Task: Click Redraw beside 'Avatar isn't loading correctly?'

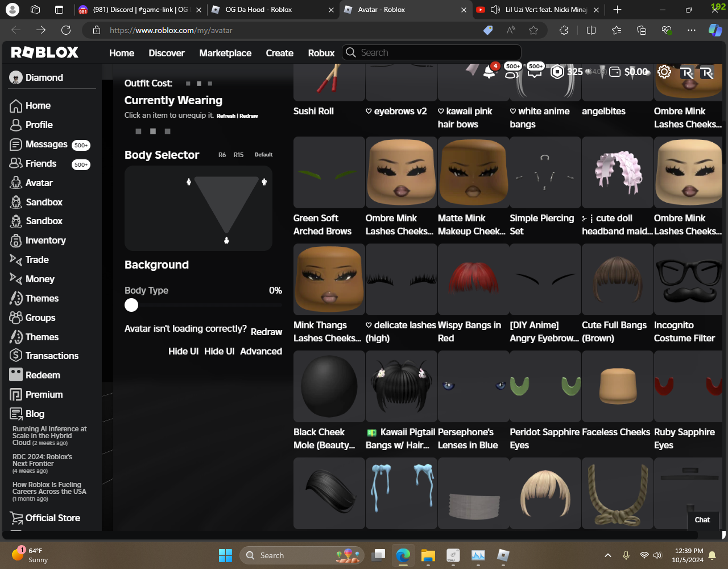Action: [x=266, y=332]
